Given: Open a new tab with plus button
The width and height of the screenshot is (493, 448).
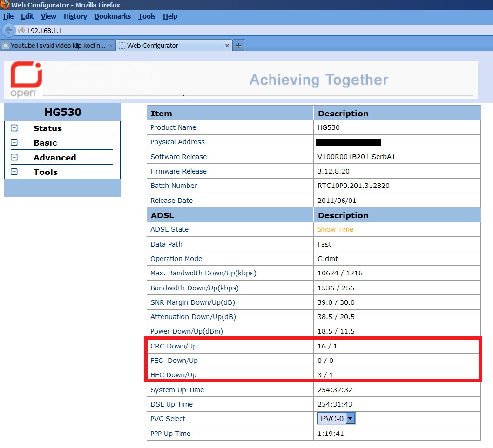Looking at the screenshot, I should click(x=239, y=46).
